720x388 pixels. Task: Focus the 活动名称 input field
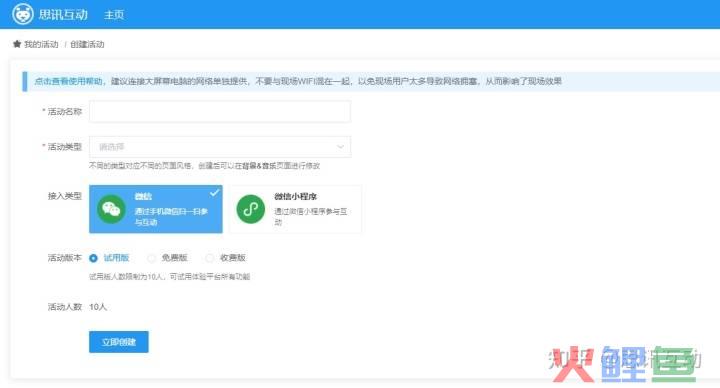(220, 112)
